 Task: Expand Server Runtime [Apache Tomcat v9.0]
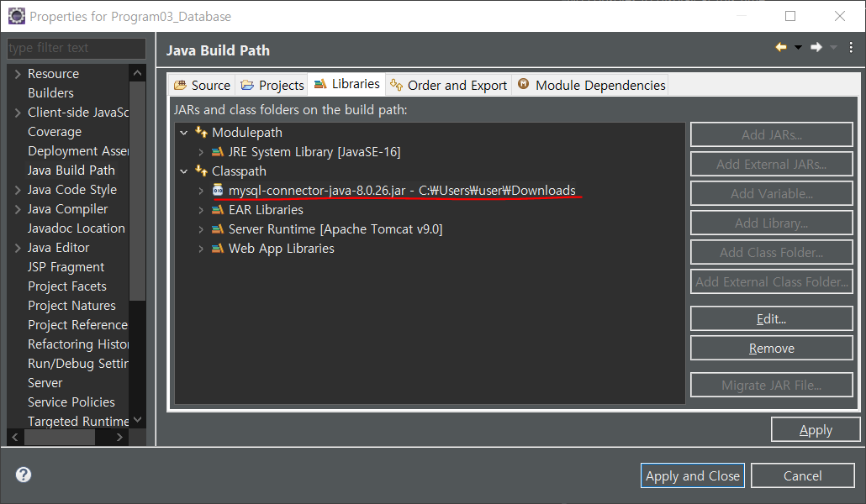pyautogui.click(x=201, y=229)
